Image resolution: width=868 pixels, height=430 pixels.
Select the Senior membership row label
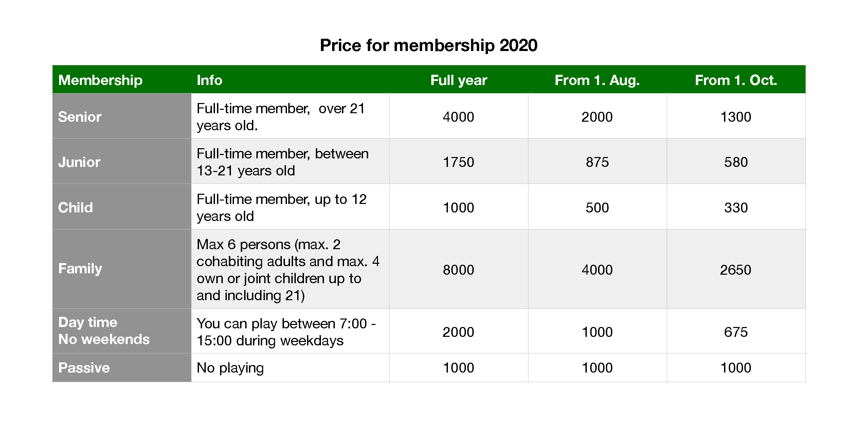point(80,117)
